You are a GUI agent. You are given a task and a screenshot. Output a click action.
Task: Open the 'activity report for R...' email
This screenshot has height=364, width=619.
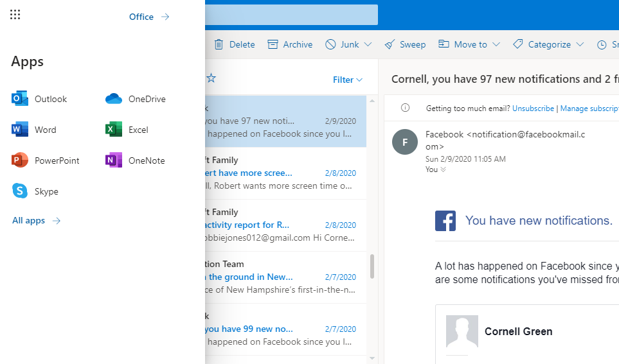pos(286,225)
